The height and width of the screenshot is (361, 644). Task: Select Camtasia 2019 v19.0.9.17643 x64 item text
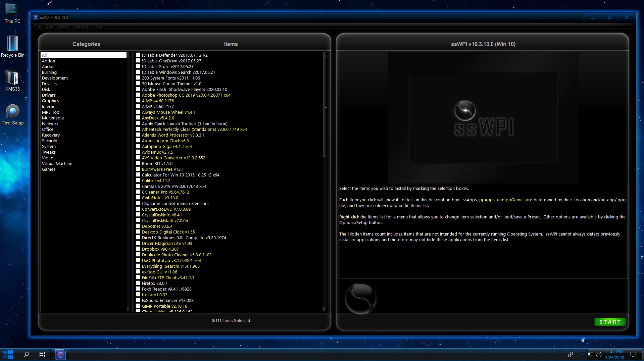pyautogui.click(x=174, y=186)
